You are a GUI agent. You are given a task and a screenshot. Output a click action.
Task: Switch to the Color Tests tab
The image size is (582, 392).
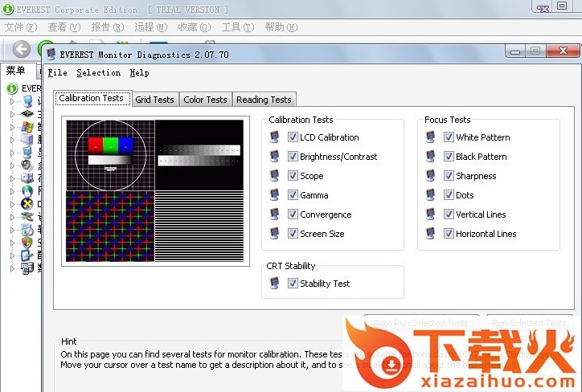click(205, 100)
